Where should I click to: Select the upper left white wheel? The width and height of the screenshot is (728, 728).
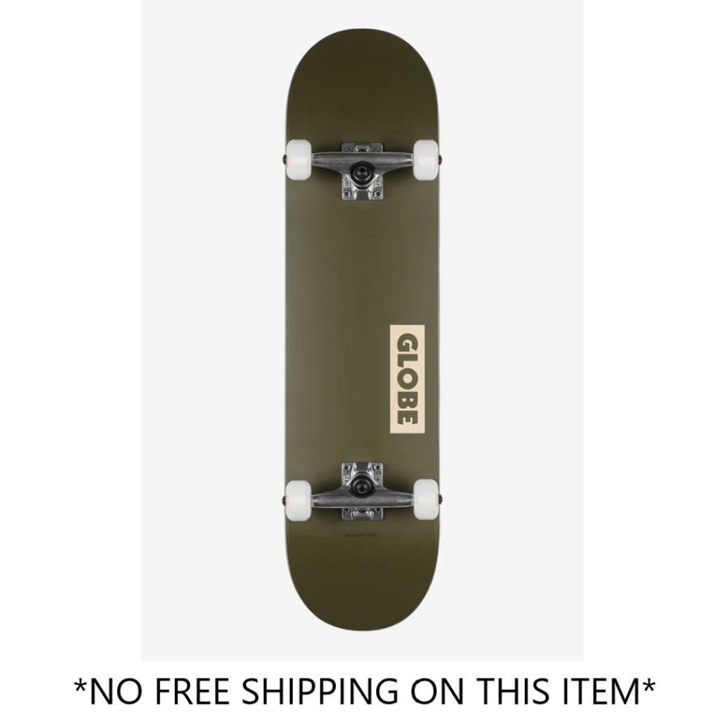298,159
